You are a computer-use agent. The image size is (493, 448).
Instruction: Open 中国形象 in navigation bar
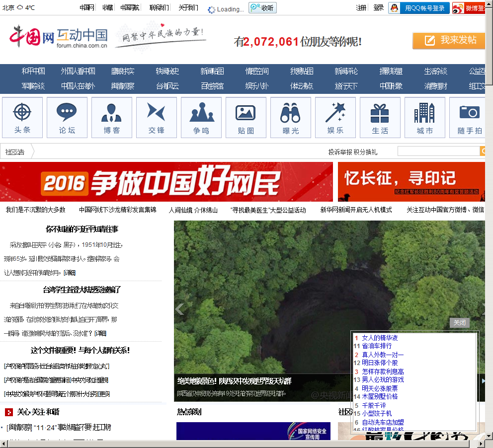pyautogui.click(x=391, y=86)
